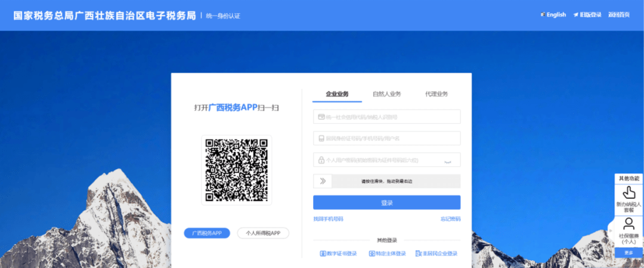The width and height of the screenshot is (644, 268).
Task: Focus the 居民身份证号码/手机号码 input field
Action: [387, 138]
